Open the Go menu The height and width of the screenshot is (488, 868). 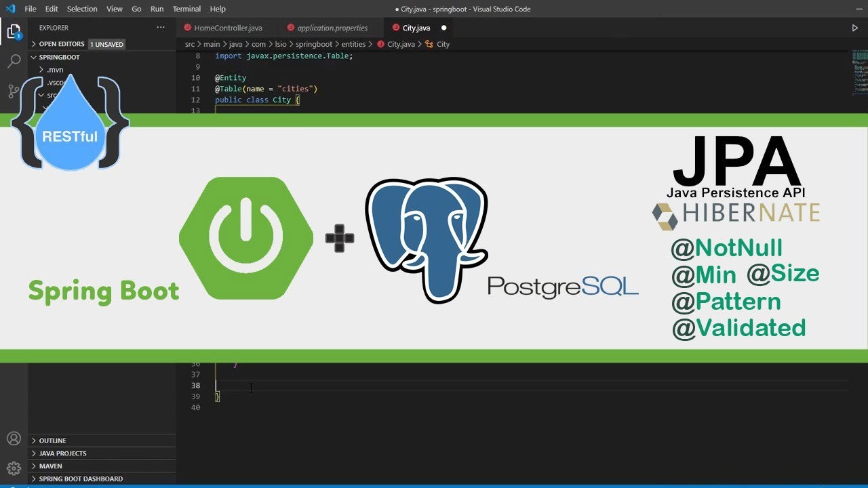point(137,9)
